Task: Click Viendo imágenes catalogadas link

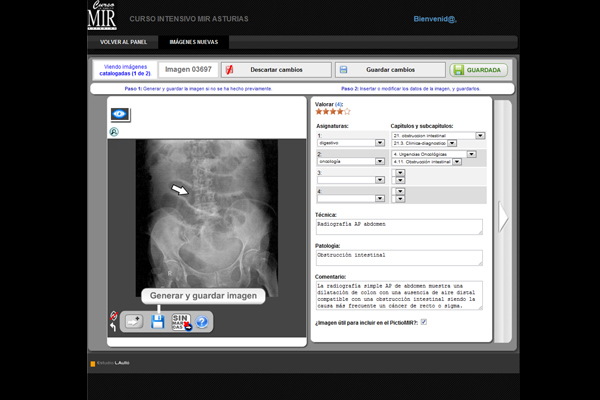Action: click(x=125, y=70)
